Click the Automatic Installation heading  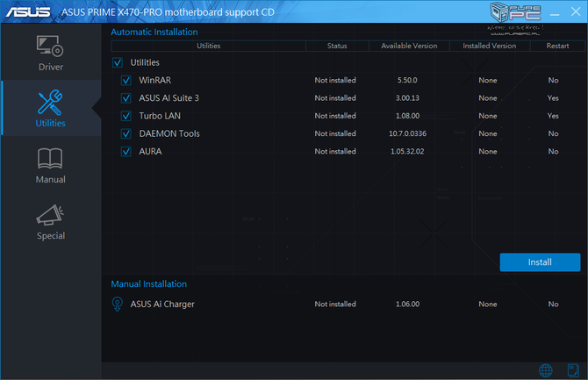click(154, 32)
